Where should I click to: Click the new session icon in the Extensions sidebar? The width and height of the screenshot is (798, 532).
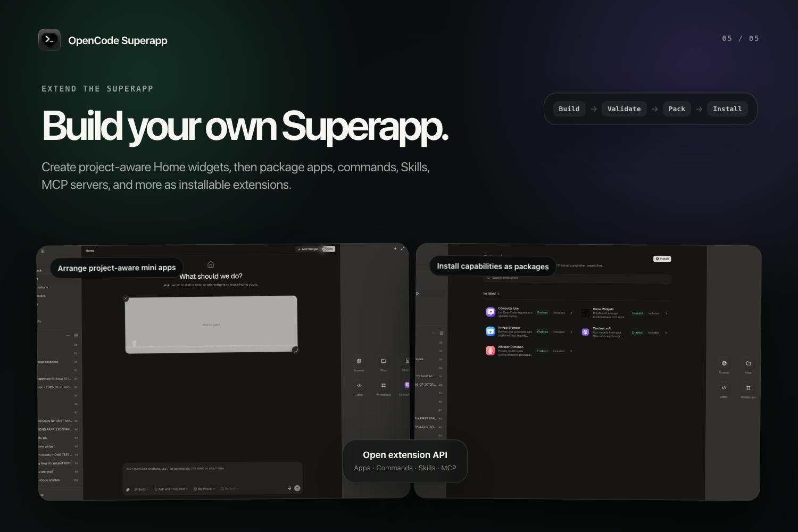pyautogui.click(x=442, y=333)
